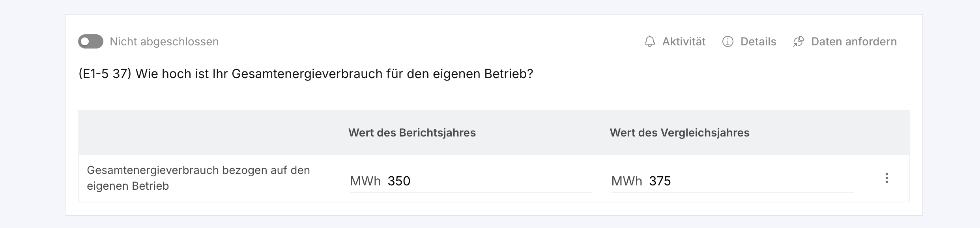Screen dimensions: 980x228
Task: Click the request icon beside Daten anfordern
Action: coord(798,41)
